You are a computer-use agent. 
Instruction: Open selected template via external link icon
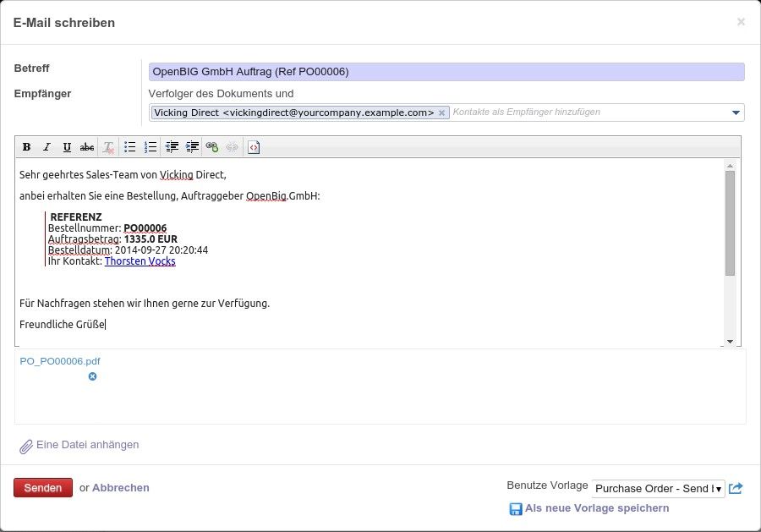point(736,488)
